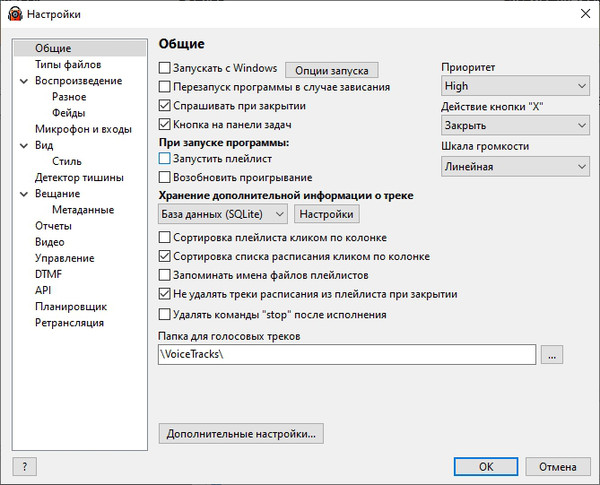Uncheck "Спрашивать при закрытии"
Screen dimensions: 600x485
(166, 105)
